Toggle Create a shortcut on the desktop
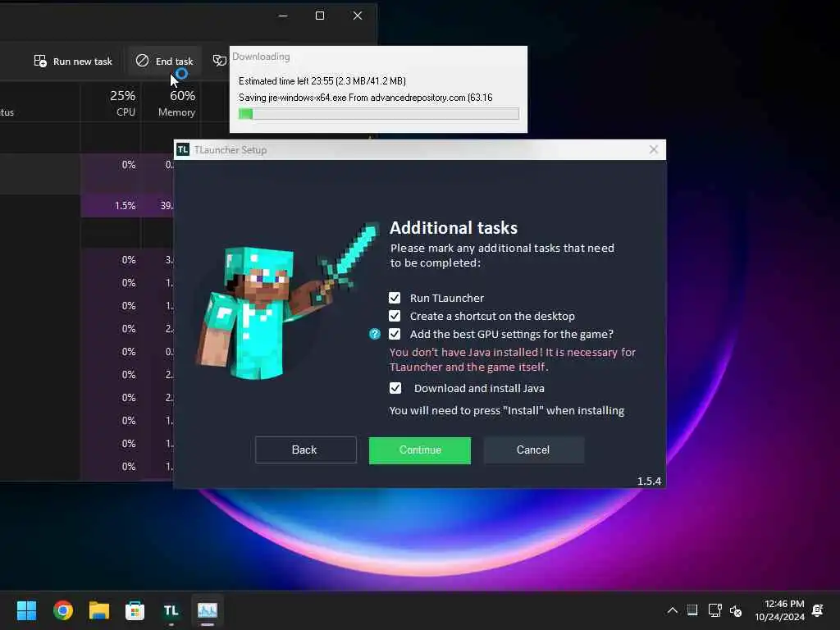 point(395,316)
